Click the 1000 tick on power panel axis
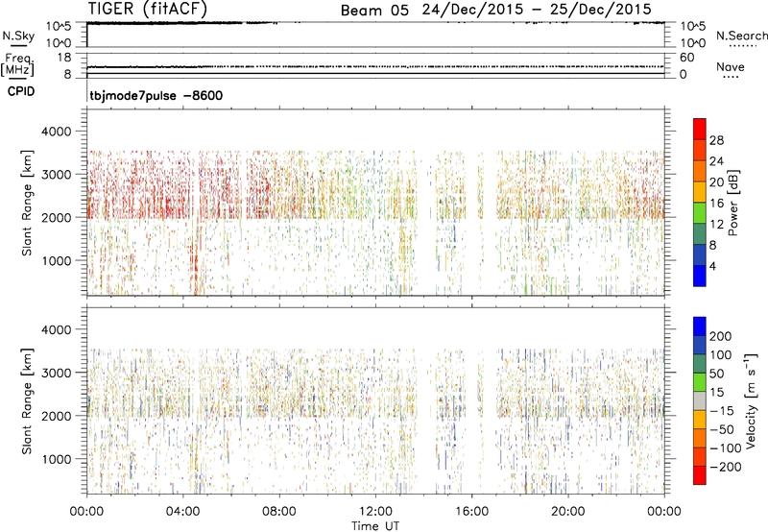The width and height of the screenshot is (768, 532). coord(57,261)
